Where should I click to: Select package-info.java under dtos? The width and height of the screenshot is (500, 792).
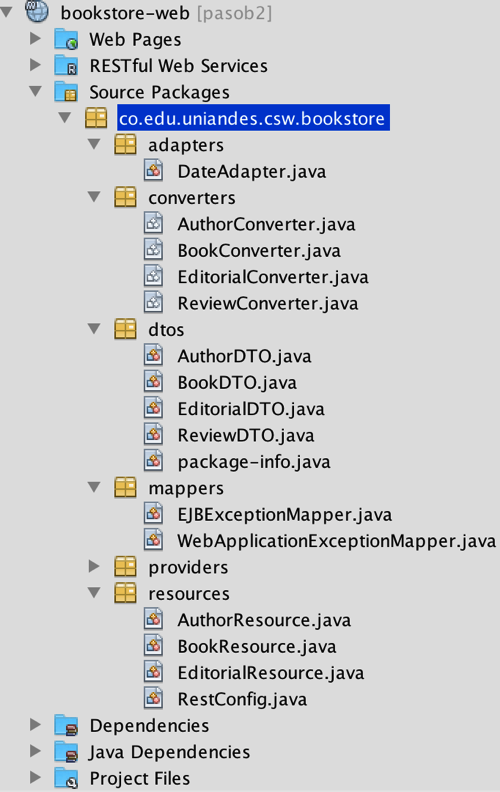click(254, 462)
